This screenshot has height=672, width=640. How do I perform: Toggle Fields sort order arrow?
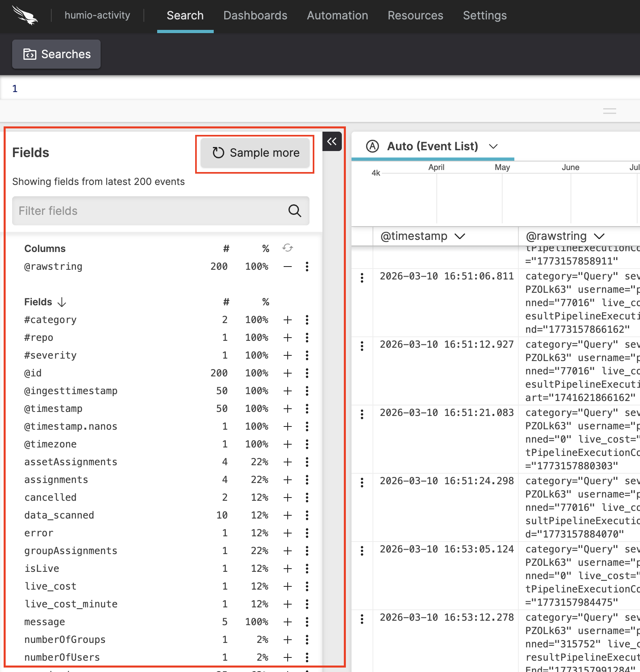point(62,302)
